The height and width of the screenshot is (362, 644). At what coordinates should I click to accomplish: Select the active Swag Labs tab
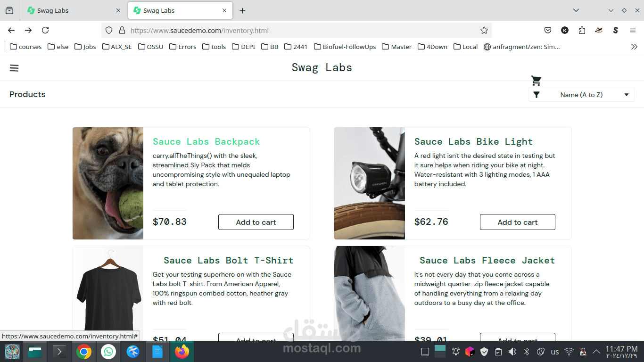coord(181,10)
